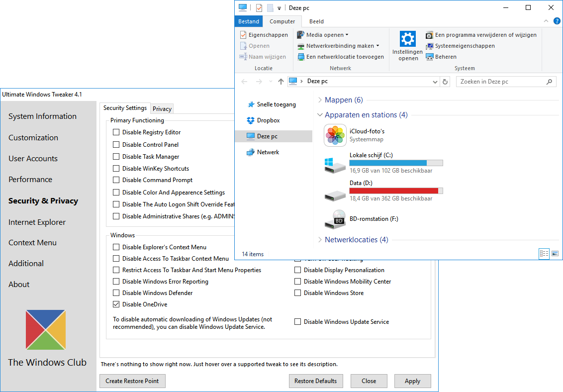Screen dimensions: 563x392
Task: Check Disable Windows Store
Action: 297,293
